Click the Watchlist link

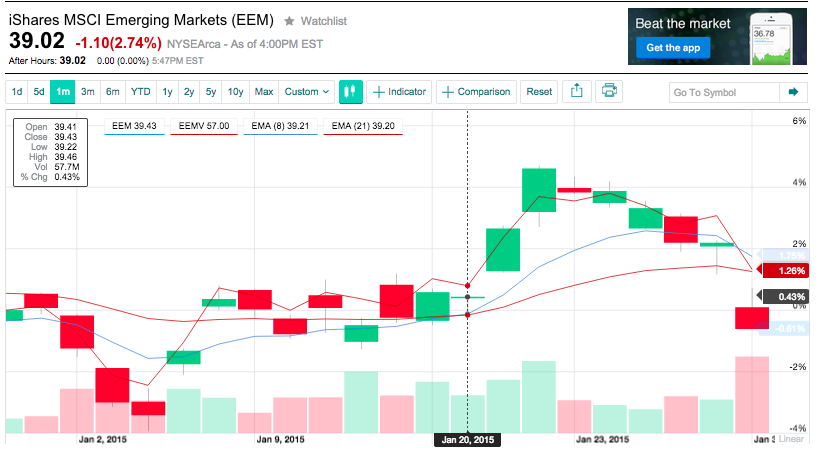coord(324,21)
